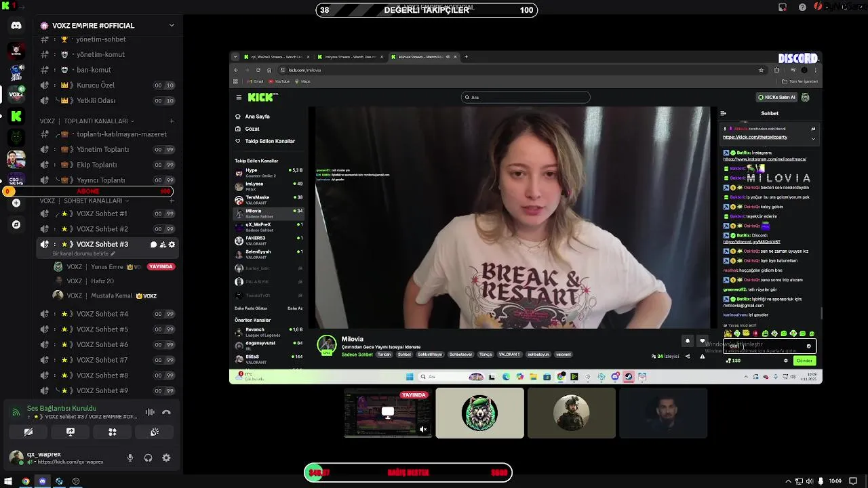Join VOXZ Sohbet #4 voice channel
Image resolution: width=868 pixels, height=488 pixels.
pyautogui.click(x=108, y=314)
